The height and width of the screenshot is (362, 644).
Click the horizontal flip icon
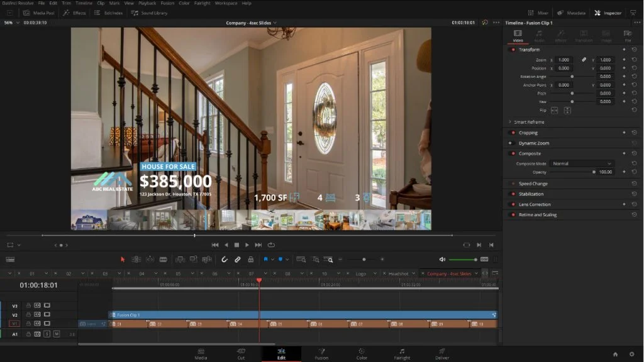tap(554, 111)
